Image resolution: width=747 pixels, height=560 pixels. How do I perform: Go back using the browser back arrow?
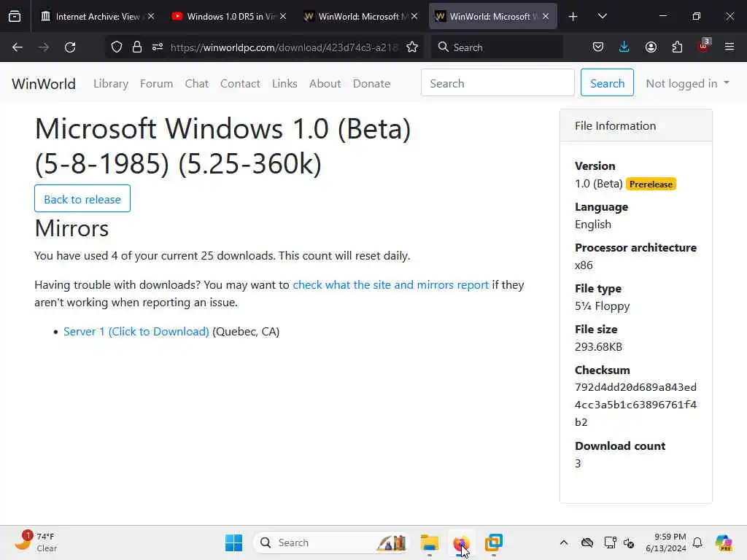tap(18, 47)
